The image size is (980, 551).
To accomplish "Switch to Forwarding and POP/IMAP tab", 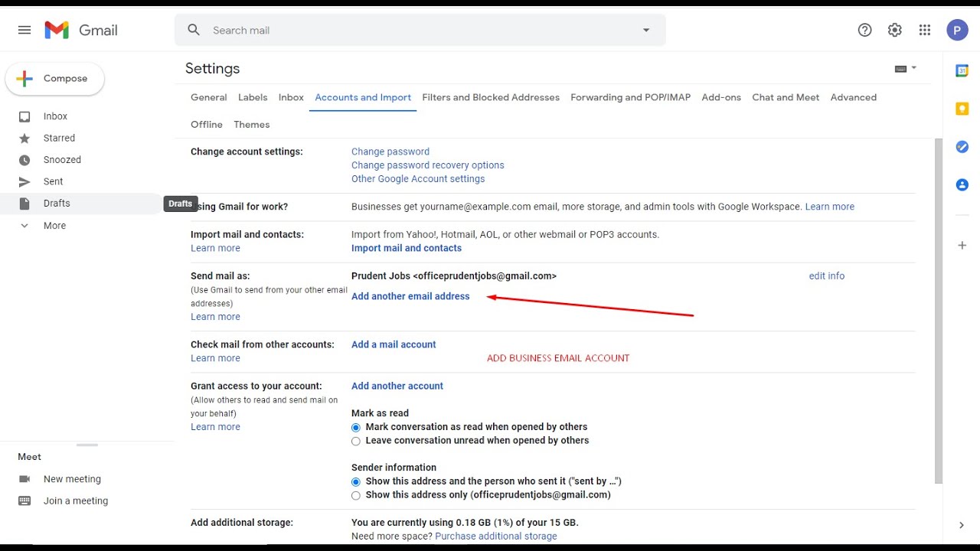I will (630, 98).
